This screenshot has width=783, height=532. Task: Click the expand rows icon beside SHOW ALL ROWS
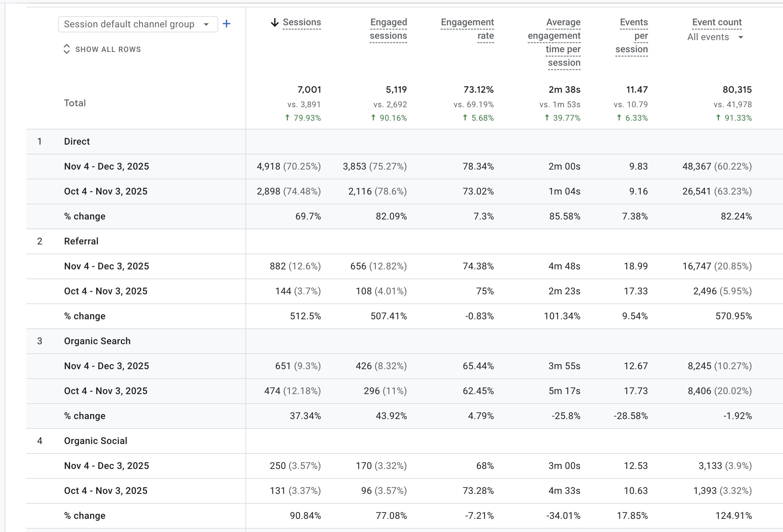coord(67,49)
